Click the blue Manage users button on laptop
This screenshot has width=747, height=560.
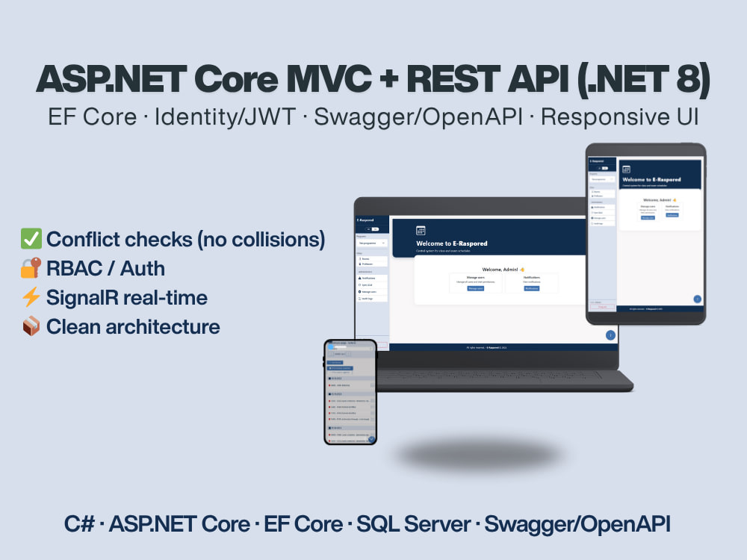475,288
